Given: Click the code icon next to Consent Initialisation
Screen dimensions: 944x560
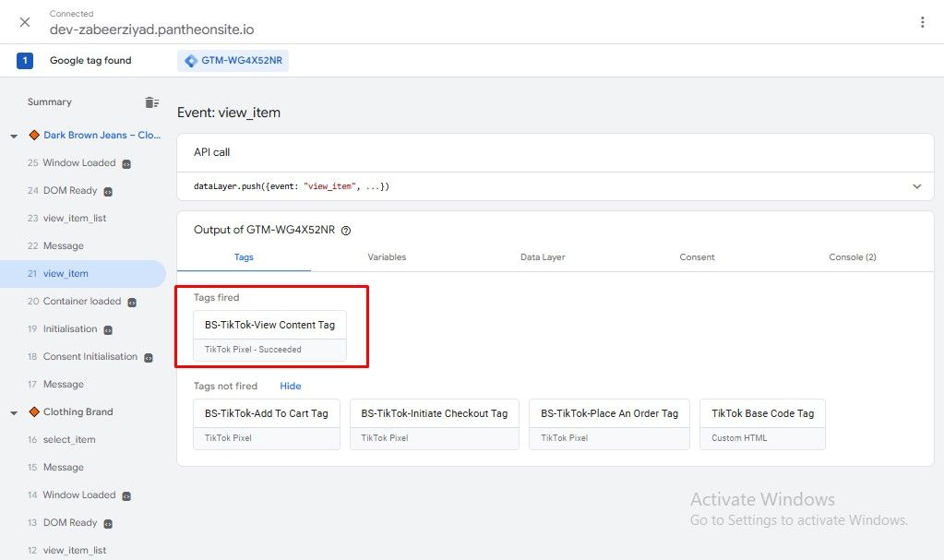Looking at the screenshot, I should point(148,358).
